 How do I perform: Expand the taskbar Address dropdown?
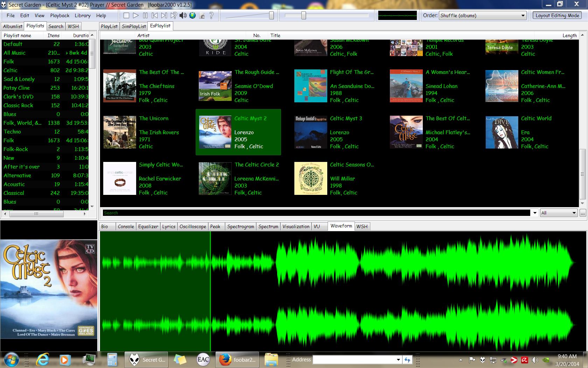pos(398,360)
